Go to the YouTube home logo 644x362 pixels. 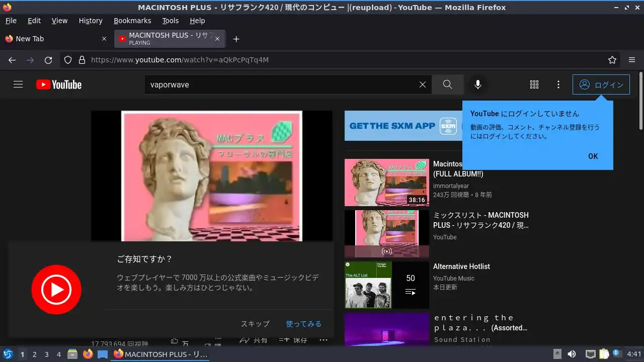59,84
